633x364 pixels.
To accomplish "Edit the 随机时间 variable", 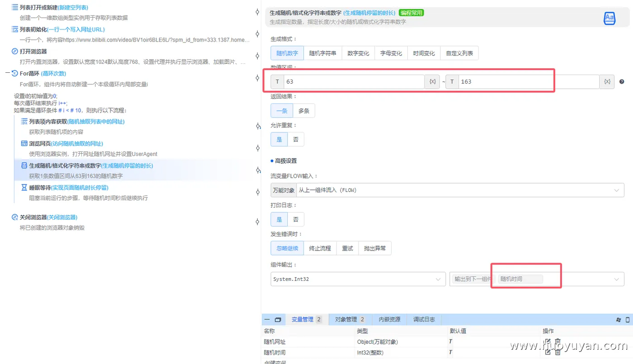I will click(x=548, y=352).
